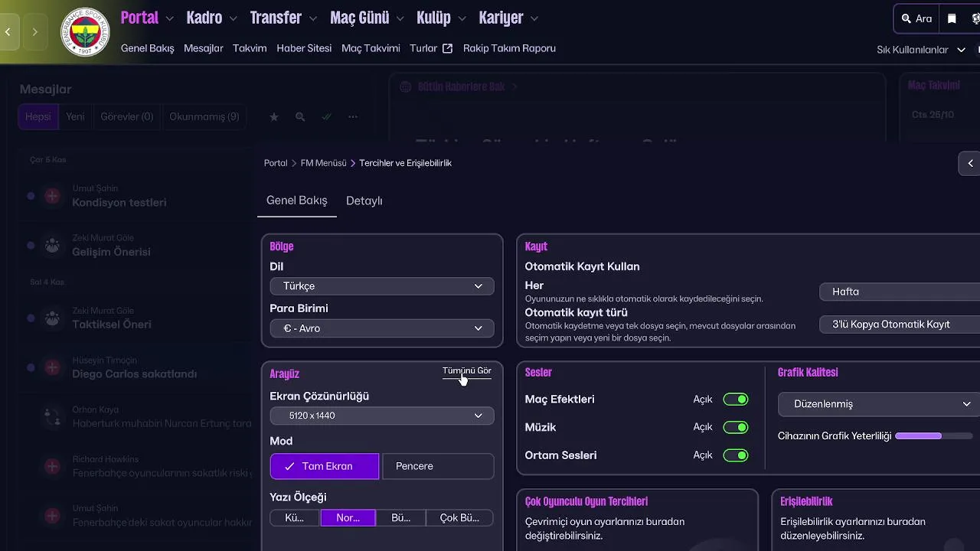Select Pencere display mode
The height and width of the screenshot is (551, 980).
click(438, 466)
